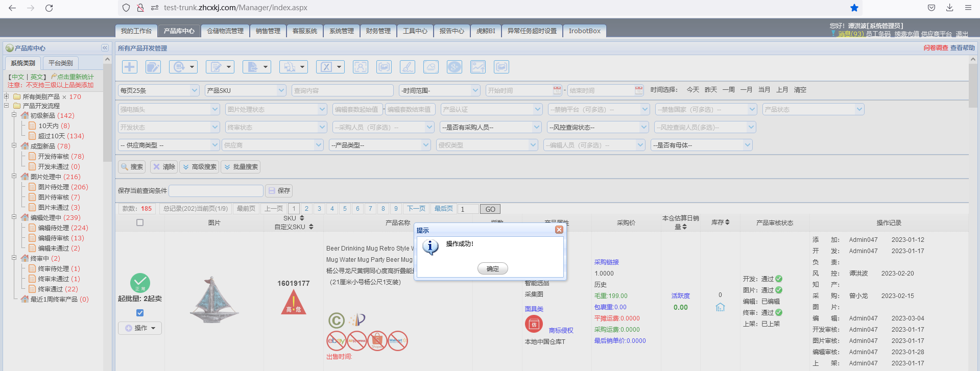Click the person-in-frame toolbar icon
Image resolution: width=980 pixels, height=371 pixels.
(x=361, y=67)
